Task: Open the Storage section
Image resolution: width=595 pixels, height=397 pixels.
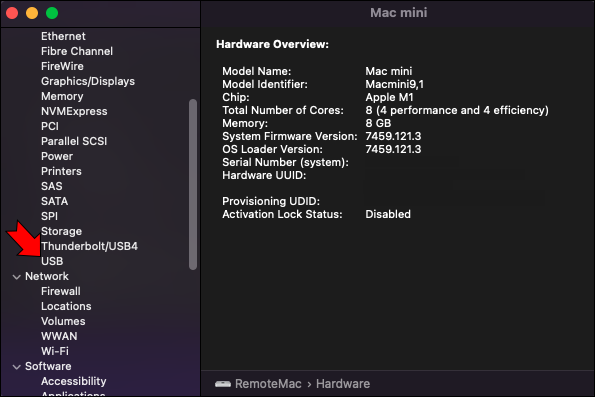Action: pos(61,231)
